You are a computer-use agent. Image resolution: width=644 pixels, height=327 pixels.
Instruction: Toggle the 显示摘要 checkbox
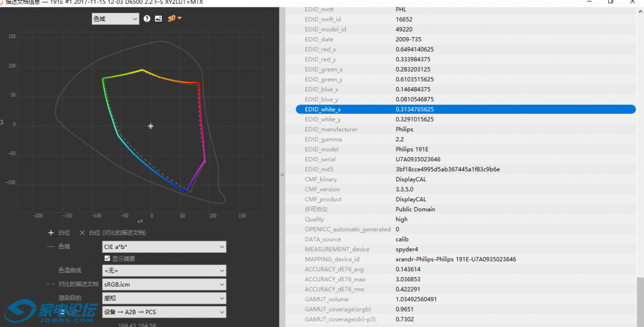click(x=107, y=259)
